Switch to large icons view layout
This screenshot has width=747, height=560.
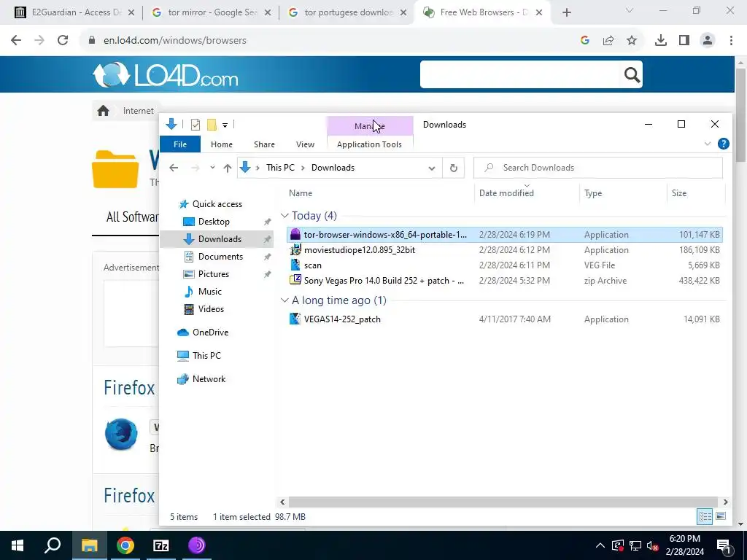tap(721, 517)
